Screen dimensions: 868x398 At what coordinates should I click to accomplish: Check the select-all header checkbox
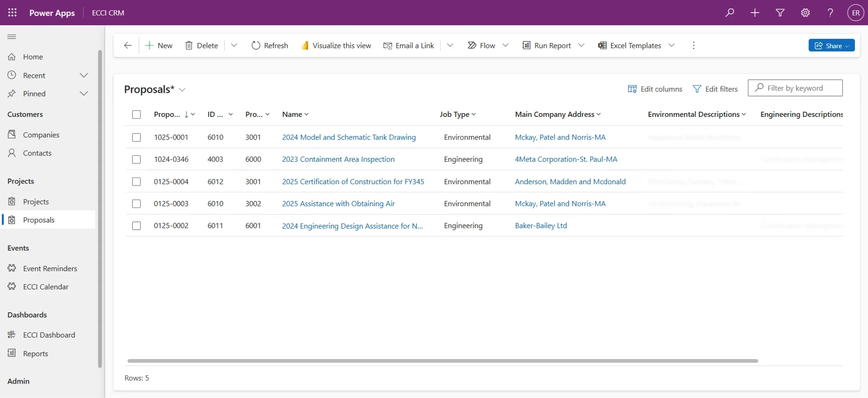point(136,114)
